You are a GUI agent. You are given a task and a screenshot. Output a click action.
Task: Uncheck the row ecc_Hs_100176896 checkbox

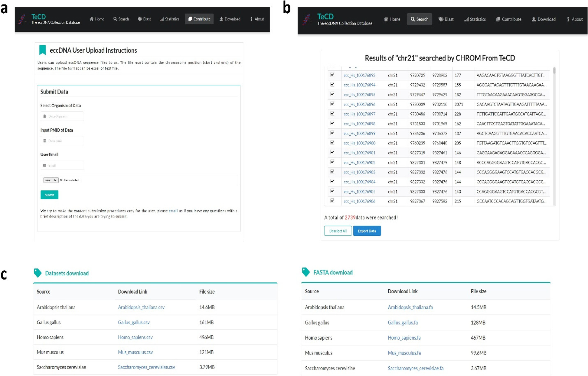332,104
